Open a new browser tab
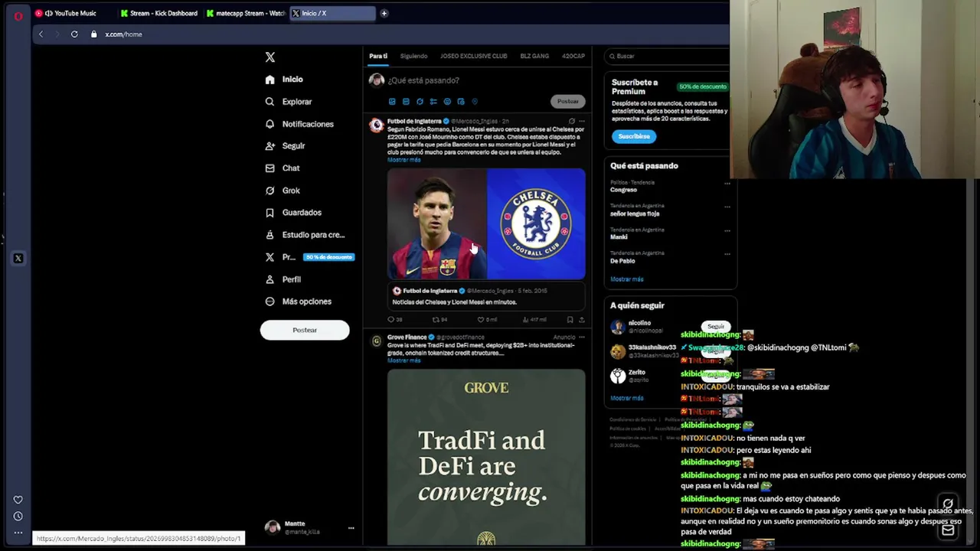This screenshot has height=551, width=980. pyautogui.click(x=384, y=13)
